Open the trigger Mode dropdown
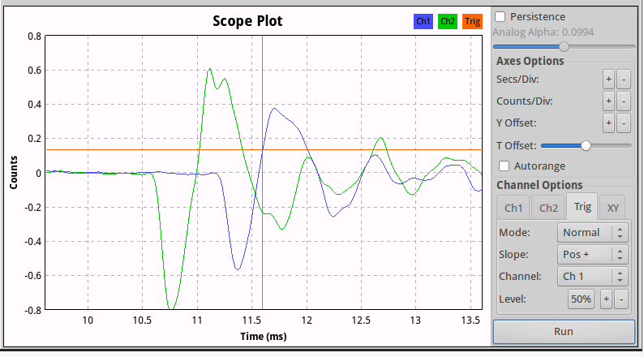This screenshot has height=357, width=644. [x=593, y=232]
